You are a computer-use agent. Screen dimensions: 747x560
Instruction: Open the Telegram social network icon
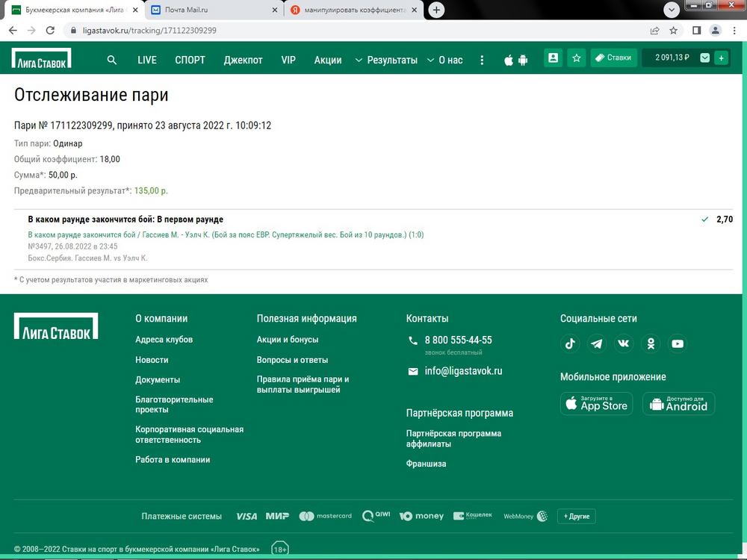[597, 343]
